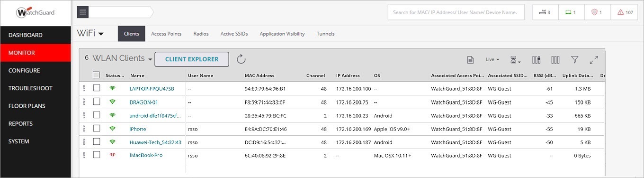Open the access points count indicator showing 3
Image resolution: width=644 pixels, height=178 pixels.
545,12
